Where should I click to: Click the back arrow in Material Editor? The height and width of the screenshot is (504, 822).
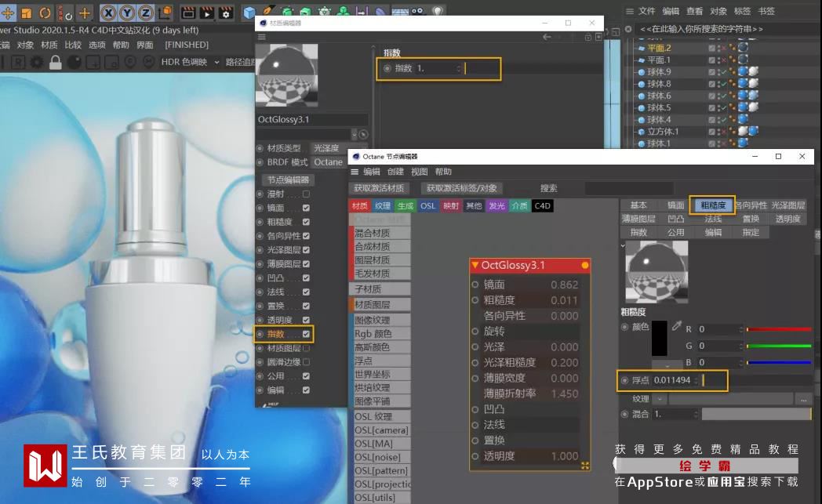tap(547, 37)
